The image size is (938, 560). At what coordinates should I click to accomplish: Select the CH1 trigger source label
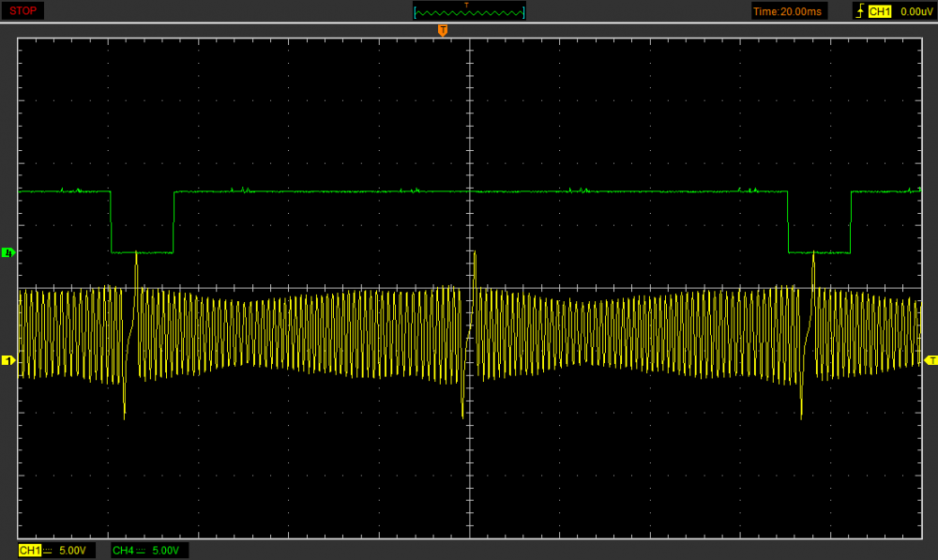[x=879, y=11]
